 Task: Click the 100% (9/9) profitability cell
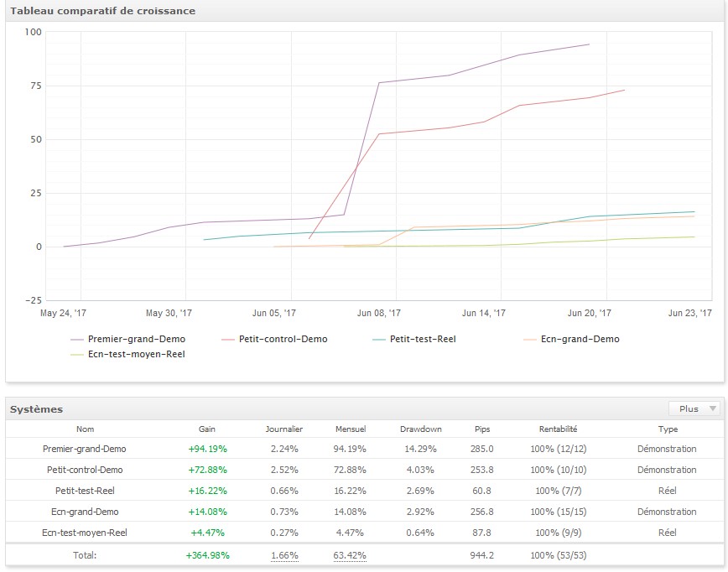559,533
